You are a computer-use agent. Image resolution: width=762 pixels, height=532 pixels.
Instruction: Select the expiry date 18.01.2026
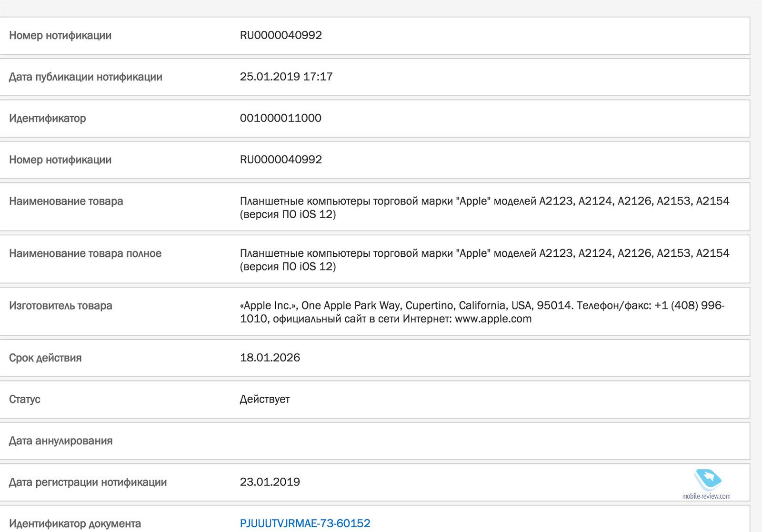pos(270,358)
